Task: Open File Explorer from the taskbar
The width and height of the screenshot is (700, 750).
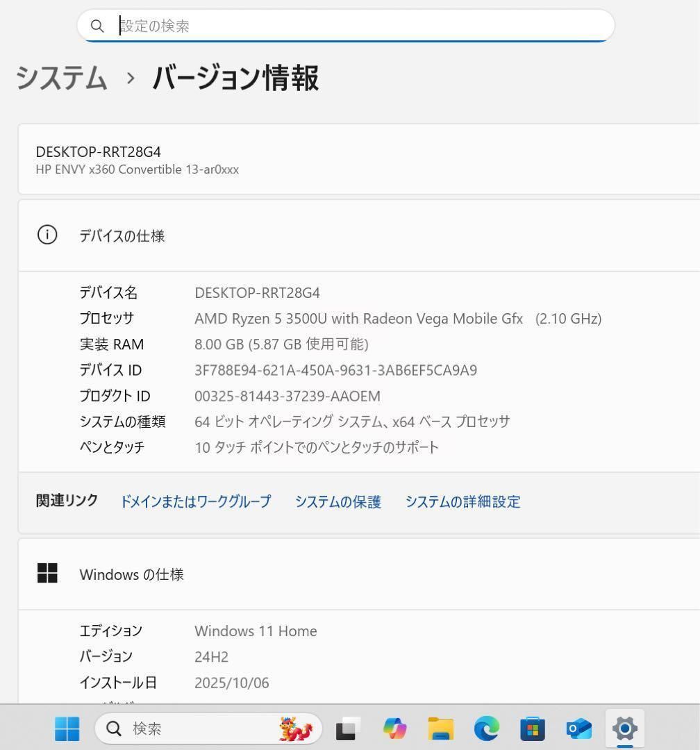Action: pos(440,728)
